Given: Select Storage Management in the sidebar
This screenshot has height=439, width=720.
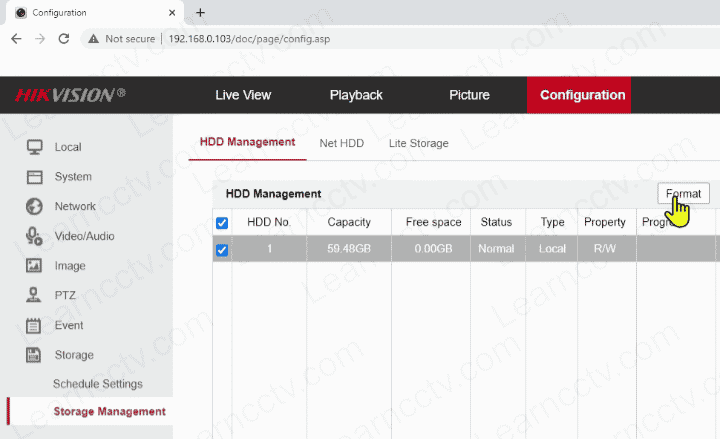Looking at the screenshot, I should [109, 411].
